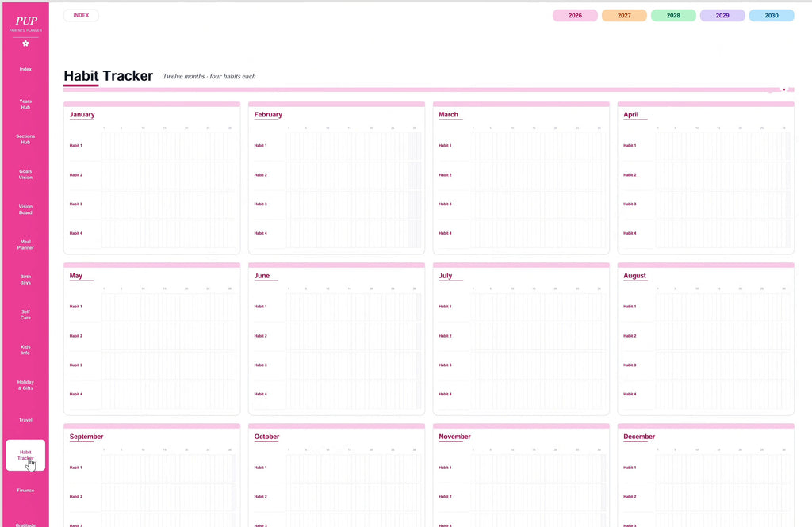812x527 pixels.
Task: Click Habit 2 label in January
Action: coord(75,175)
